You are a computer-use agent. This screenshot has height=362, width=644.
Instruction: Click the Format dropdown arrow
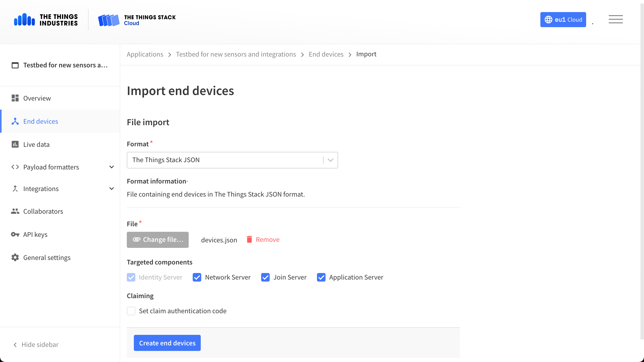click(x=331, y=160)
